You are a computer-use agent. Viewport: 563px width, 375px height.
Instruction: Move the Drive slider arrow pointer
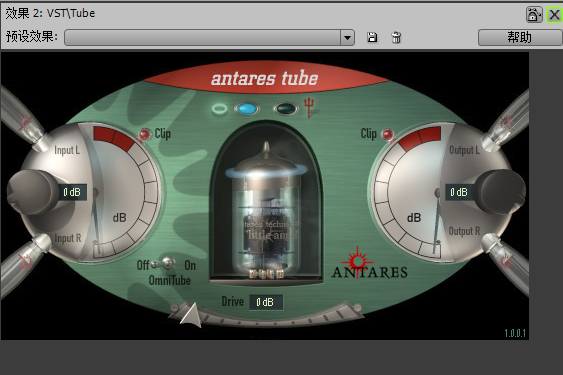point(191,315)
